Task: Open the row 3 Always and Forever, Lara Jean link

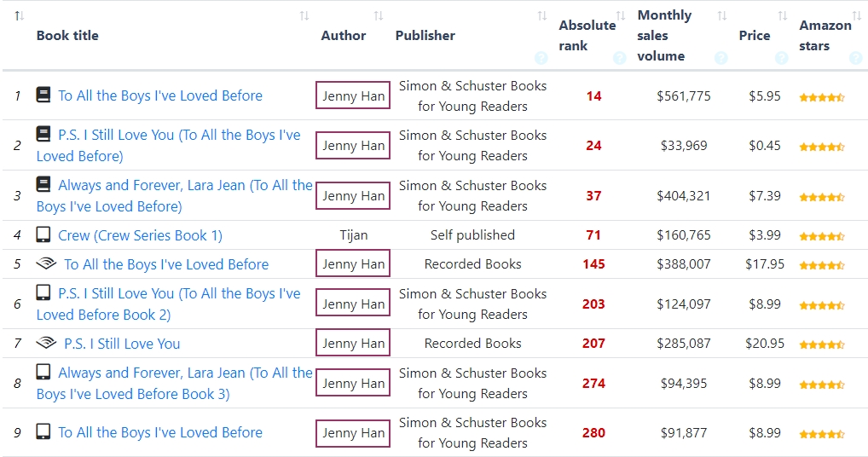Action: click(x=174, y=195)
